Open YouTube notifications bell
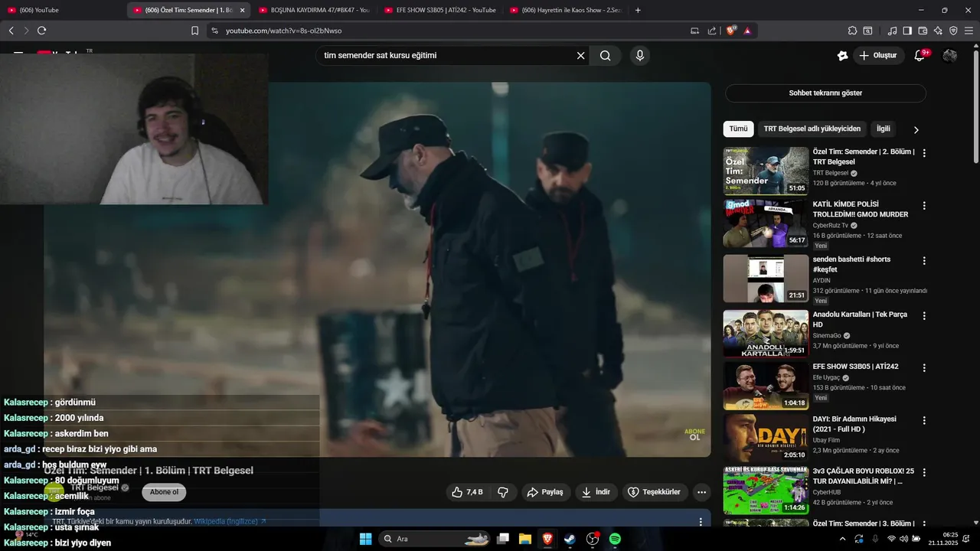Screen dimensions: 980x551 [920, 55]
